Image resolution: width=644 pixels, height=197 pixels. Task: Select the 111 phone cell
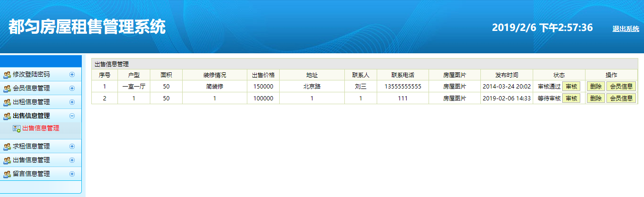[403, 98]
